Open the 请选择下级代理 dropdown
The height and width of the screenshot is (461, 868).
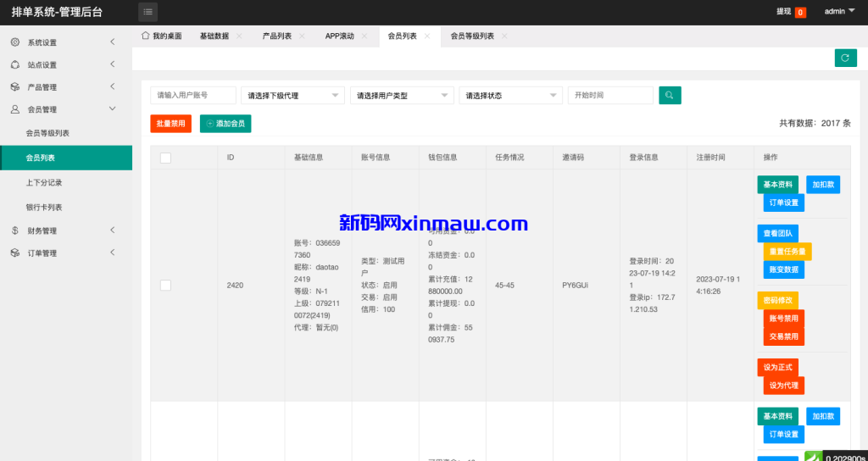click(x=292, y=95)
